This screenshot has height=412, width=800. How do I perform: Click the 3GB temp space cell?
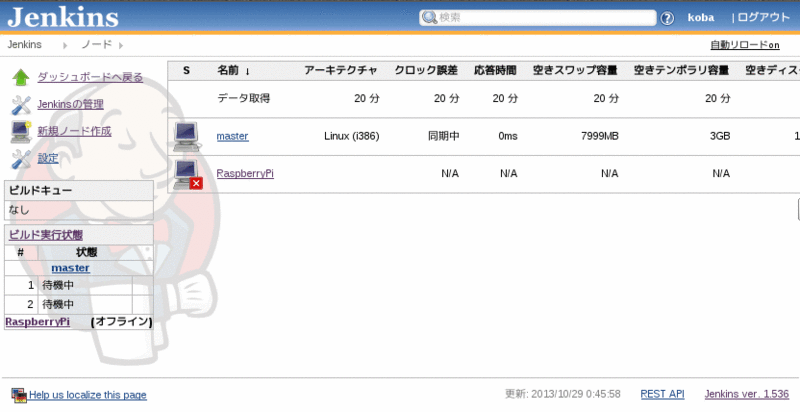click(x=720, y=136)
